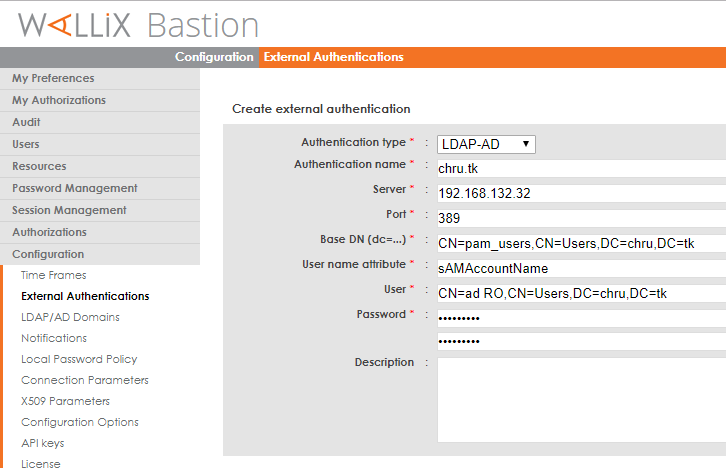The width and height of the screenshot is (726, 468).
Task: Click inside the Description text area
Action: (580, 400)
